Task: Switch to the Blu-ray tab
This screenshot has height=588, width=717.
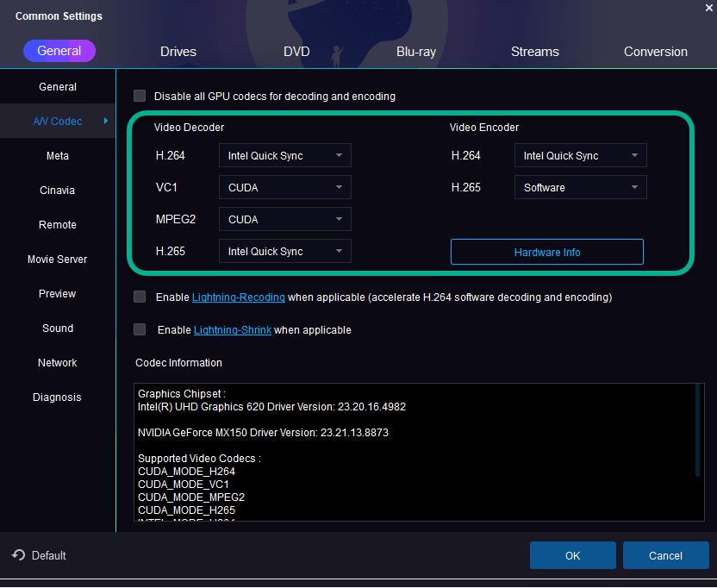Action: (x=416, y=52)
